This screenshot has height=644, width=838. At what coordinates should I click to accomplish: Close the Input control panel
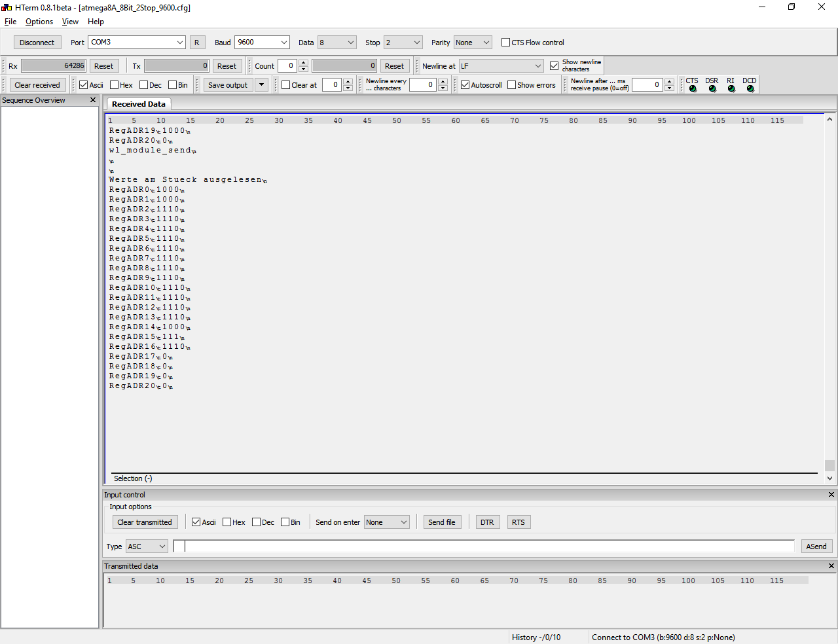tap(831, 495)
